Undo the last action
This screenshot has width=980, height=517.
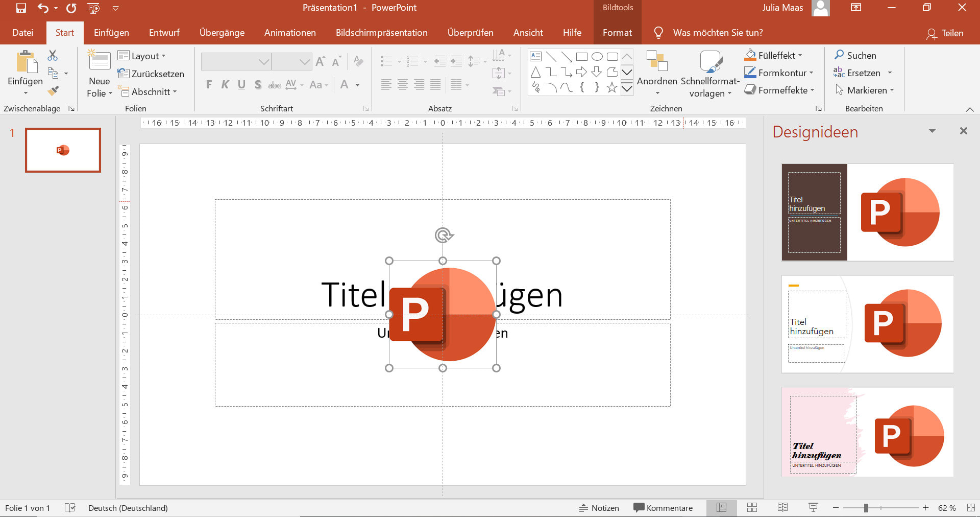(43, 8)
